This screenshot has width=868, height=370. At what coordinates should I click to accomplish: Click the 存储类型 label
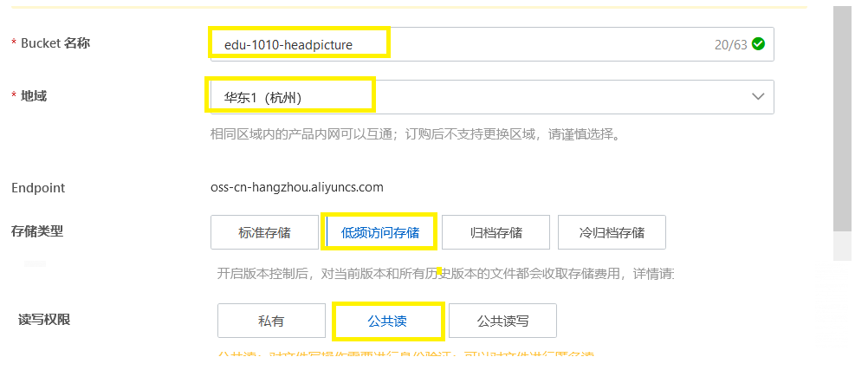[37, 231]
